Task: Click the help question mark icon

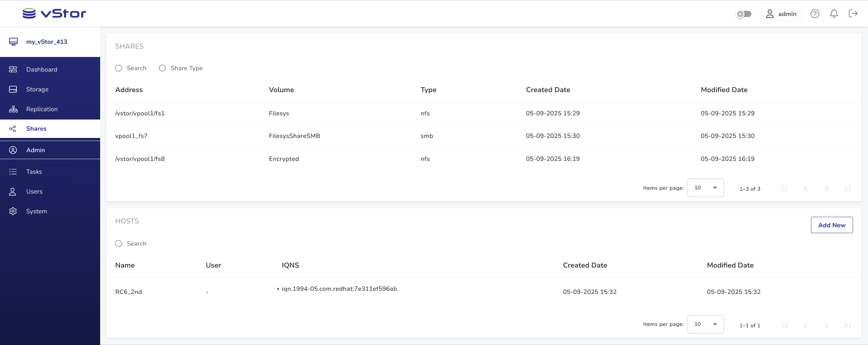Action: 814,14
